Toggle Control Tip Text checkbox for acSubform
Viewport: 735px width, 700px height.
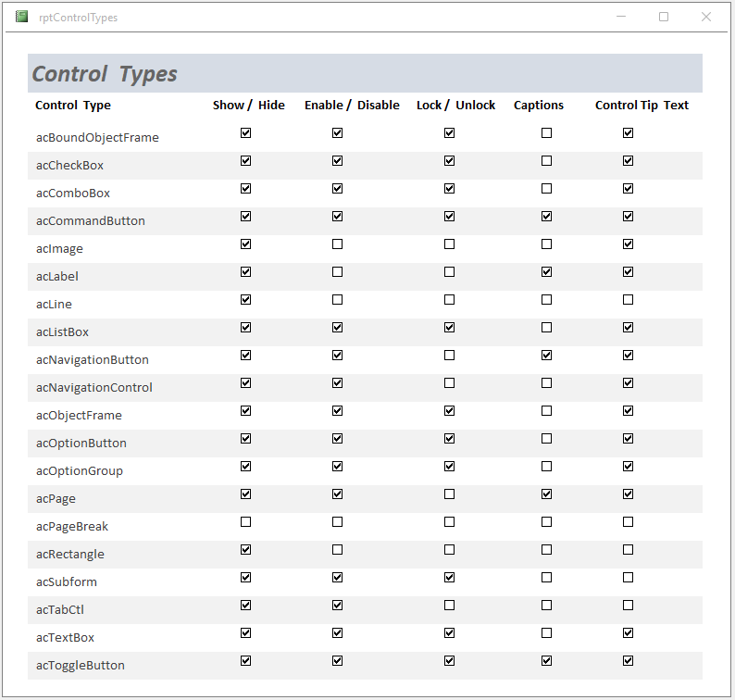(628, 577)
